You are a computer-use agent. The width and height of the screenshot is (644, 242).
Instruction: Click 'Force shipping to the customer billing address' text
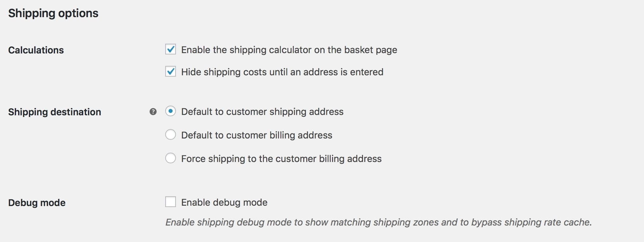tap(281, 159)
